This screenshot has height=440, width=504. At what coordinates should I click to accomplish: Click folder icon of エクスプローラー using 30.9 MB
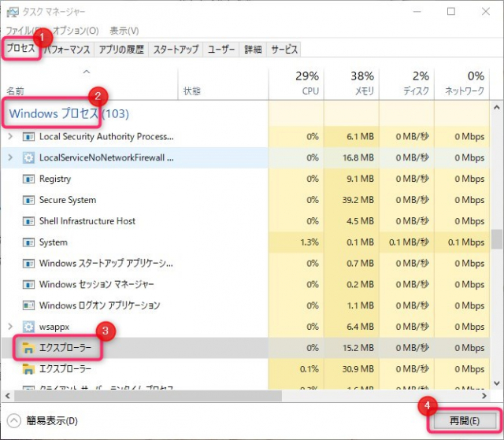[x=28, y=369]
